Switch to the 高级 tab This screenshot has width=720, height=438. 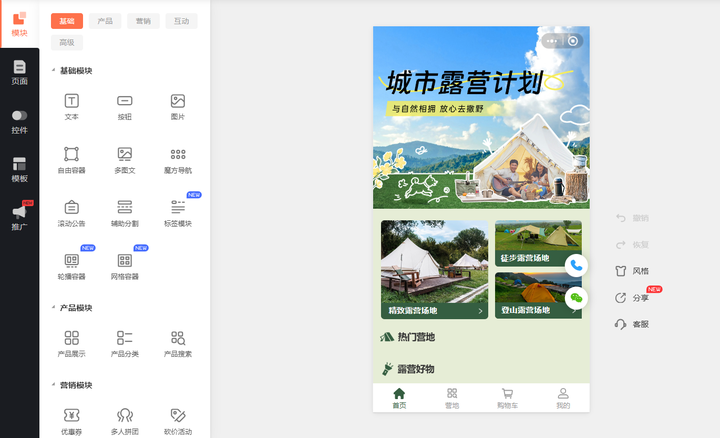[x=67, y=43]
